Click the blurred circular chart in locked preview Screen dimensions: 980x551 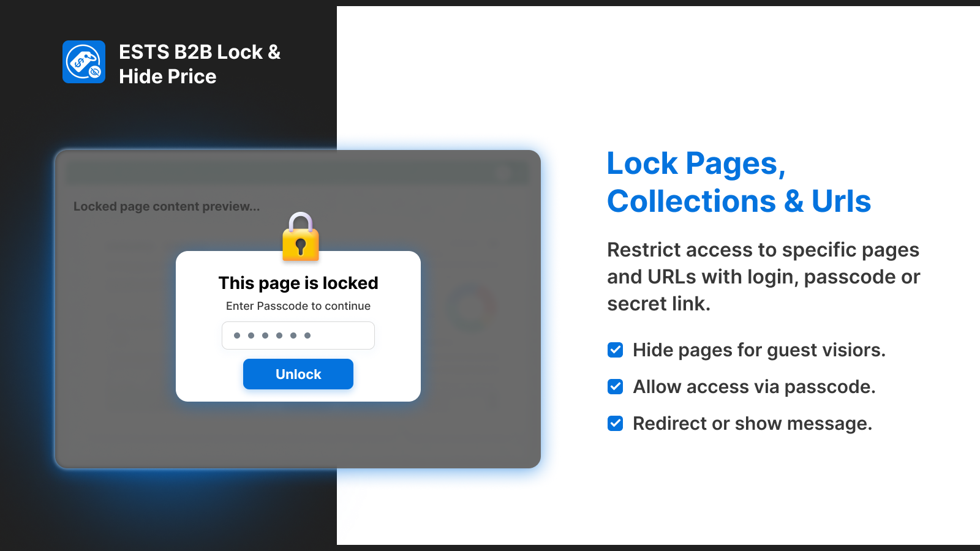tap(470, 308)
